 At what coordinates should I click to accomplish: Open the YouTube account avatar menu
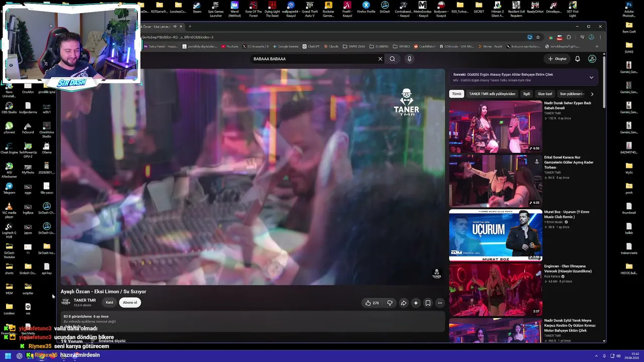[x=592, y=59]
